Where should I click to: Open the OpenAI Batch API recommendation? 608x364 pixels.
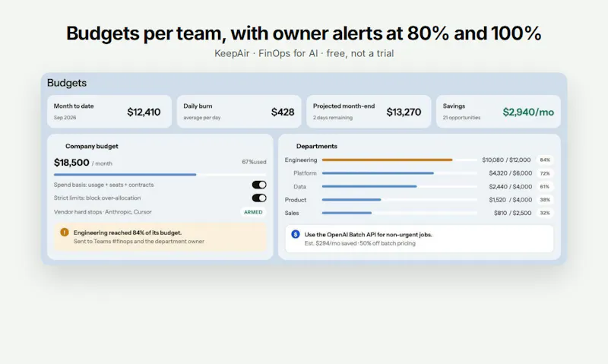(x=420, y=239)
